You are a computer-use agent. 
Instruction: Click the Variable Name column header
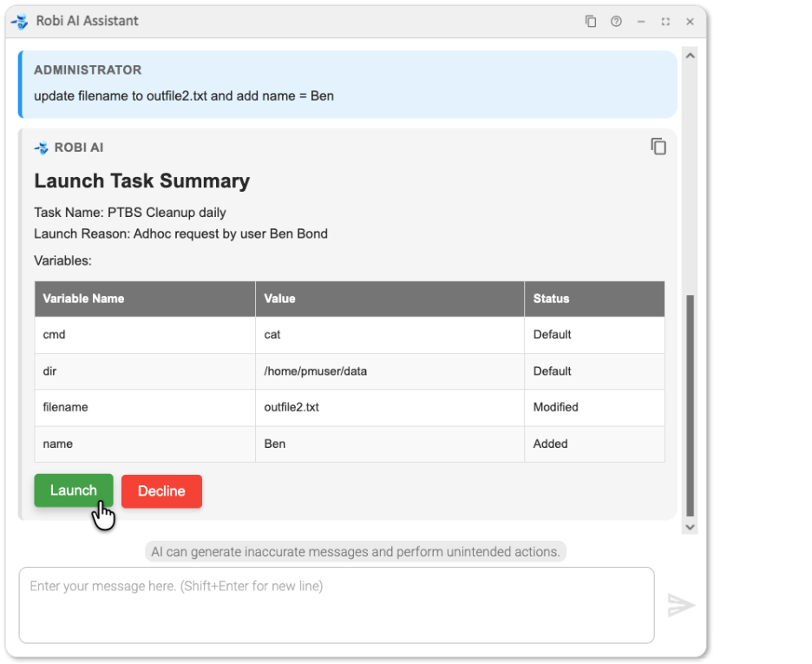tap(83, 299)
